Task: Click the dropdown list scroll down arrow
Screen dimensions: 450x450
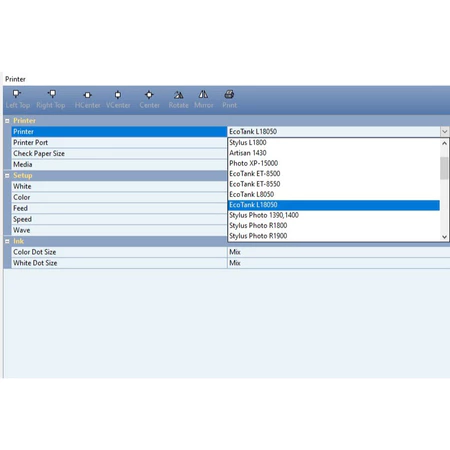Action: tap(444, 237)
